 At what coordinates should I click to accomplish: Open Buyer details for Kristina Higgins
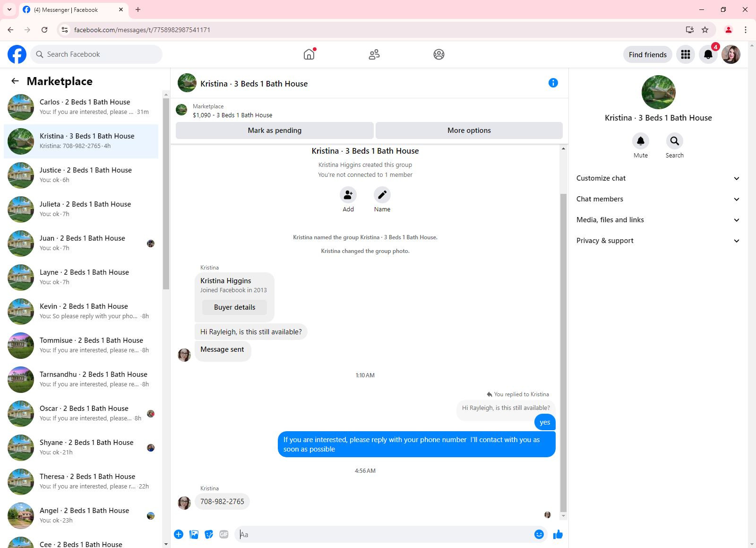[x=234, y=307]
